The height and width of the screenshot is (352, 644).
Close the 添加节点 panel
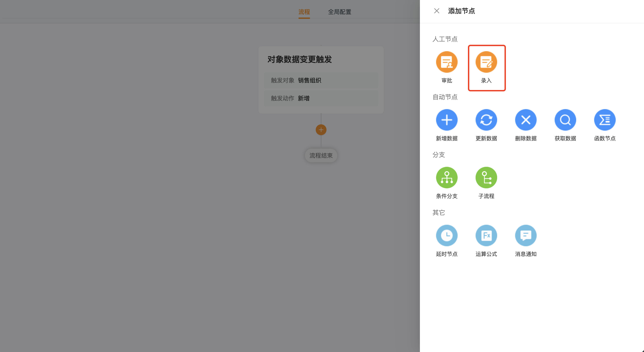[x=437, y=11]
